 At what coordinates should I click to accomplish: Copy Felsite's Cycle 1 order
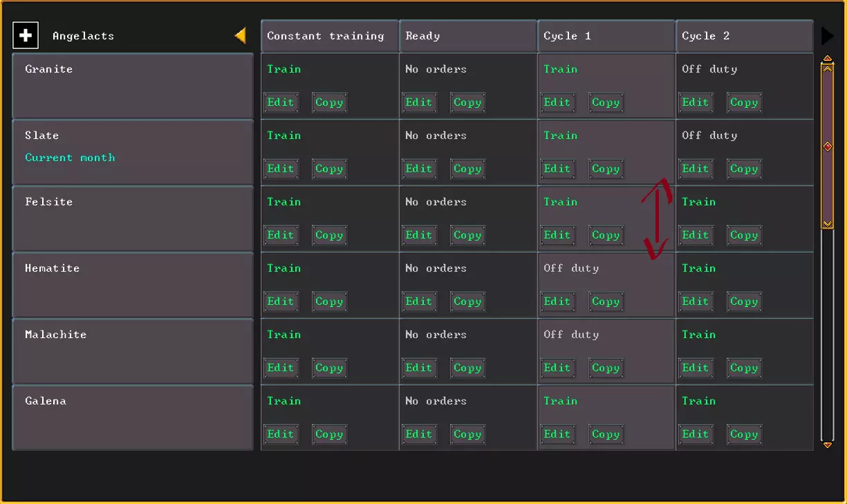tap(606, 235)
